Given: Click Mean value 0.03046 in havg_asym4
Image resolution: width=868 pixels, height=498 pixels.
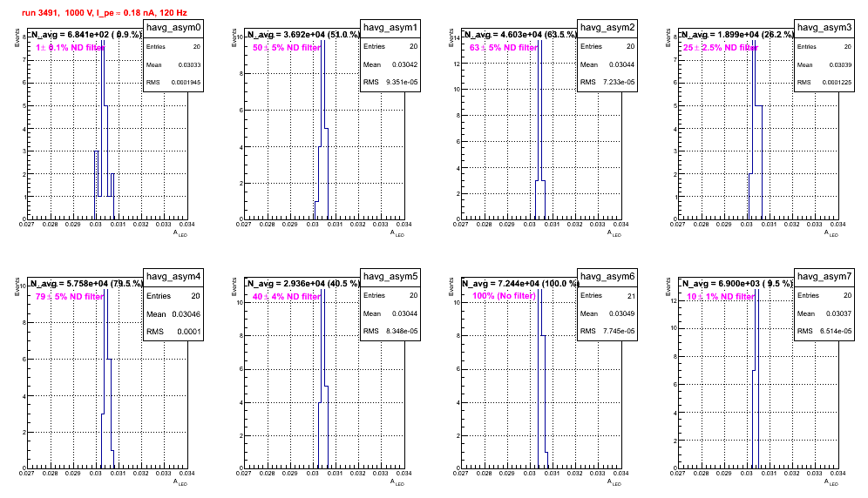Looking at the screenshot, I should pyautogui.click(x=186, y=314).
